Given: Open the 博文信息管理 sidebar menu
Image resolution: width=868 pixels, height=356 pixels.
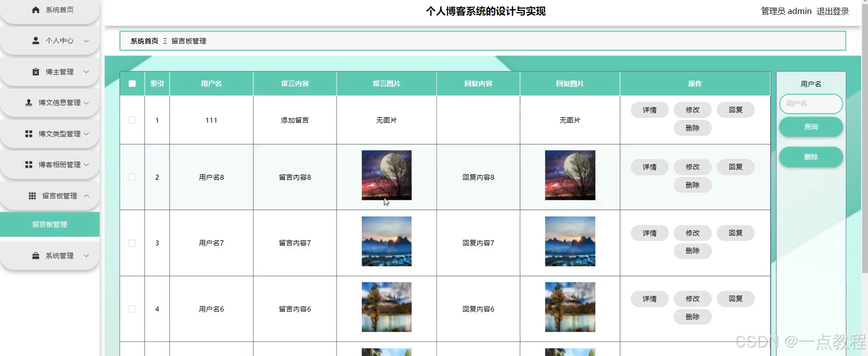Looking at the screenshot, I should 50,103.
